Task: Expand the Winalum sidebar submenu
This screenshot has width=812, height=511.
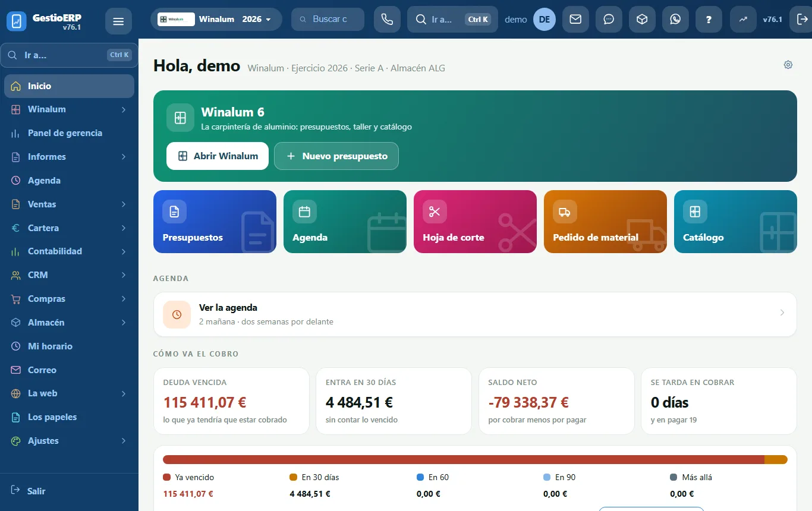Action: tap(69, 109)
